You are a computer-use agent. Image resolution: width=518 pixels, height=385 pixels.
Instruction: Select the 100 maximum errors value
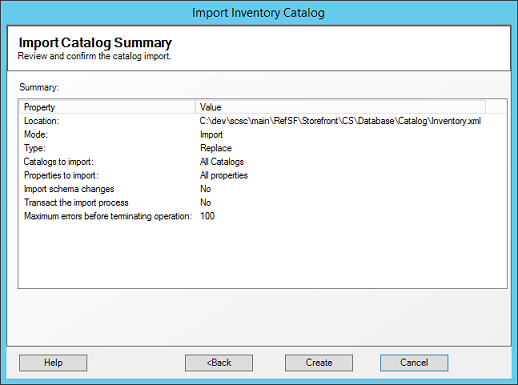[207, 216]
